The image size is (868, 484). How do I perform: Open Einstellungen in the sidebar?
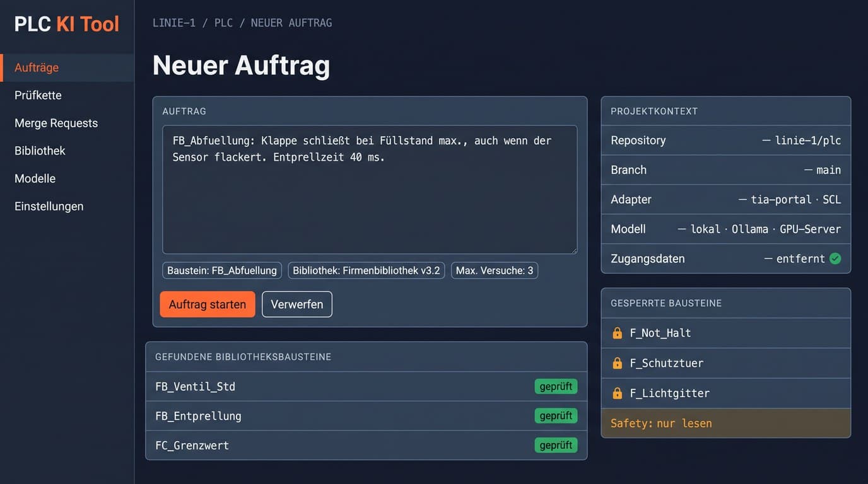click(67, 206)
